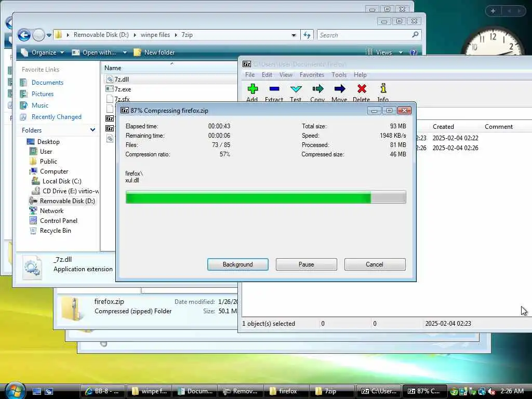This screenshot has height=399, width=532.
Task: Select Desktop in folder tree
Action: (48, 142)
